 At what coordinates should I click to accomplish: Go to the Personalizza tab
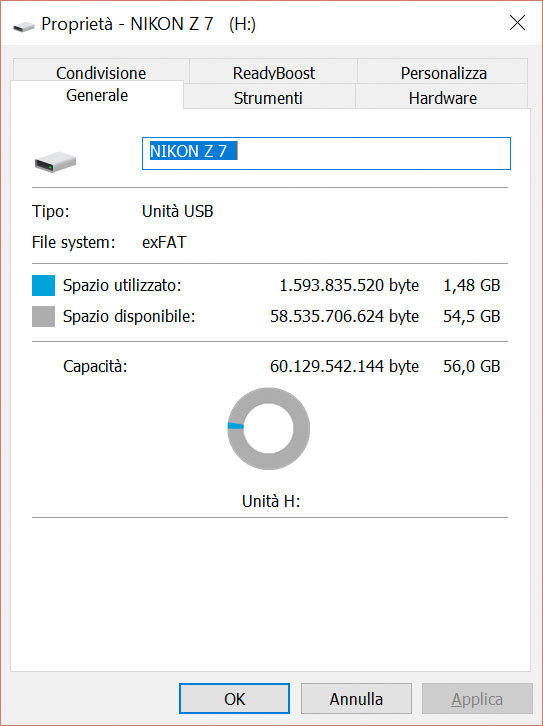click(443, 72)
